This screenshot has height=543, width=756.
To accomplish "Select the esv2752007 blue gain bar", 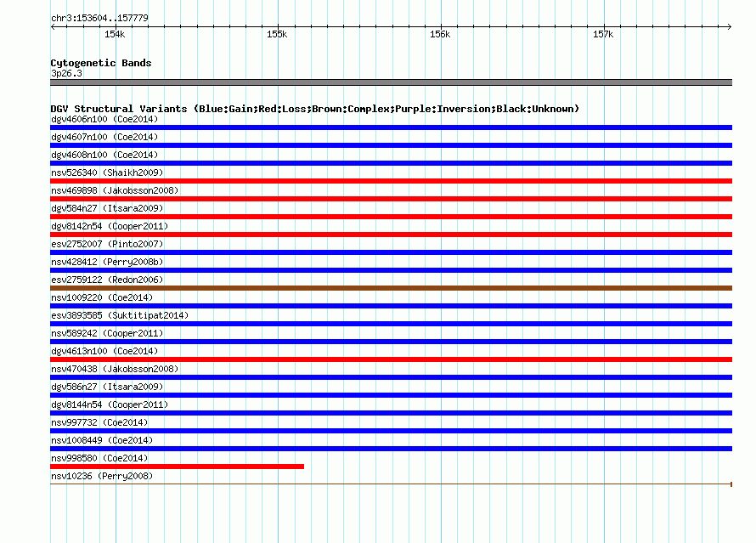I will coord(391,252).
